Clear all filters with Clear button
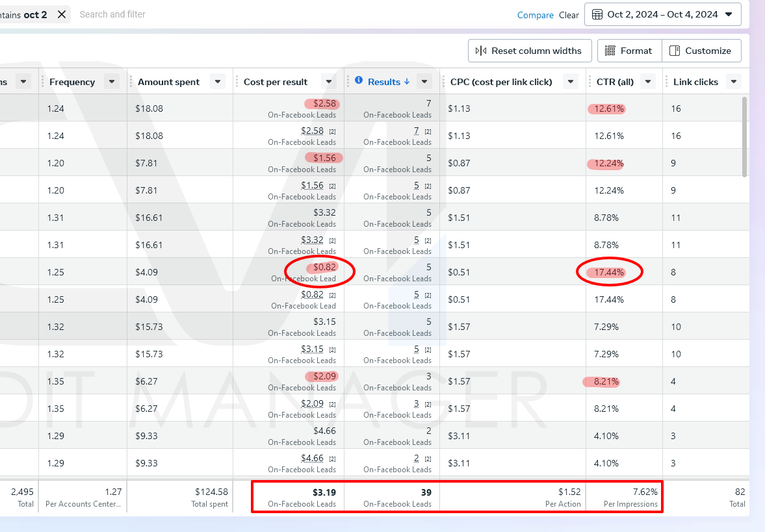Viewport: 765px width, 532px height. 569,15
